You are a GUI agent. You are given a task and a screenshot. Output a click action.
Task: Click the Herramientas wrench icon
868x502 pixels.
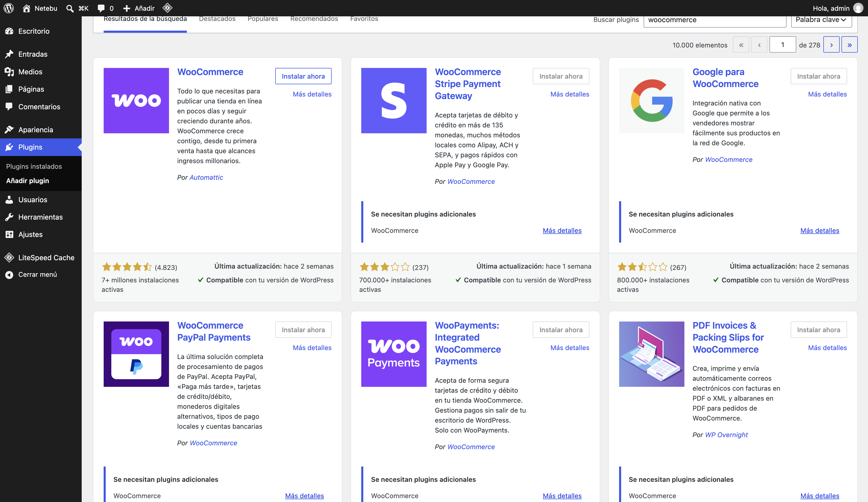pyautogui.click(x=9, y=217)
